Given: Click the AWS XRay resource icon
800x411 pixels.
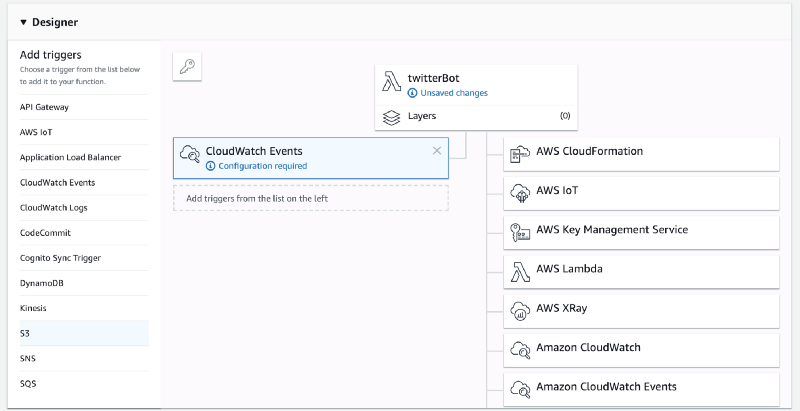Looking at the screenshot, I should pos(520,311).
